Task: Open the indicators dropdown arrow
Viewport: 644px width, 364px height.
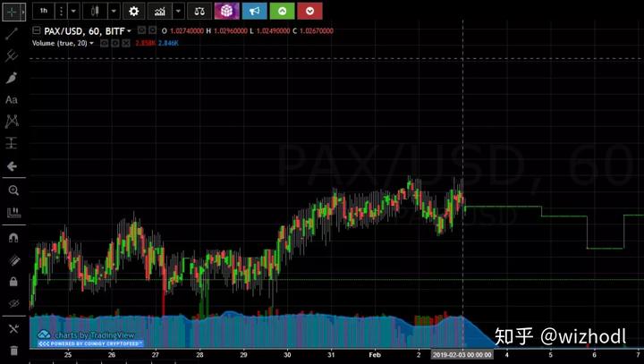Action: pyautogui.click(x=179, y=12)
